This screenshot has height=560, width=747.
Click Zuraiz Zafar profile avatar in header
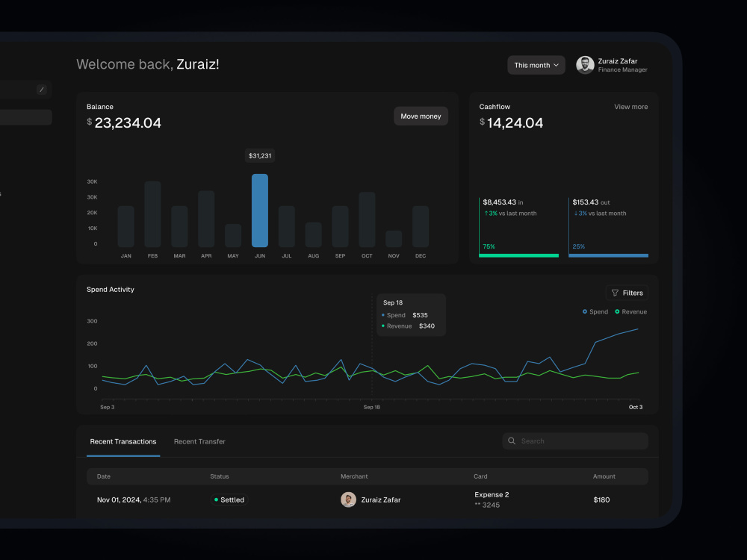coord(585,65)
